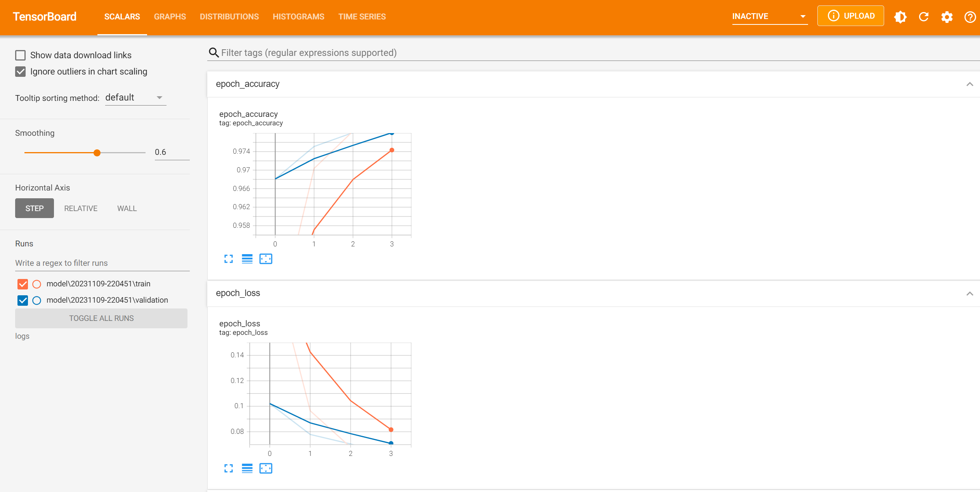This screenshot has height=492, width=980.
Task: Switch to the HISTOGRAMS tab
Action: tap(298, 17)
